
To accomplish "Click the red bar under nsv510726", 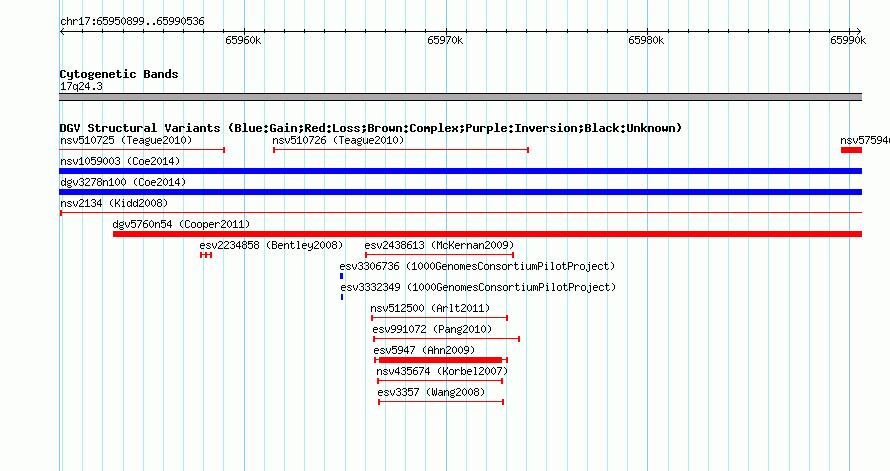I will click(x=401, y=150).
